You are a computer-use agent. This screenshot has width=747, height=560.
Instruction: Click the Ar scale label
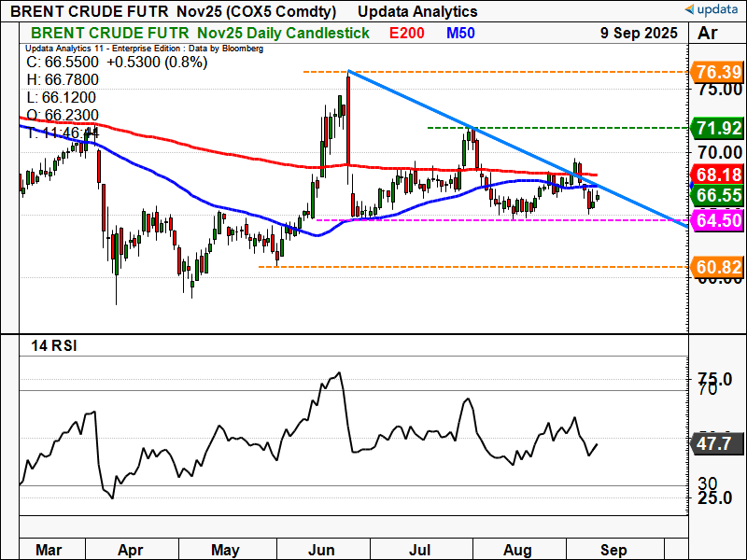coord(708,34)
